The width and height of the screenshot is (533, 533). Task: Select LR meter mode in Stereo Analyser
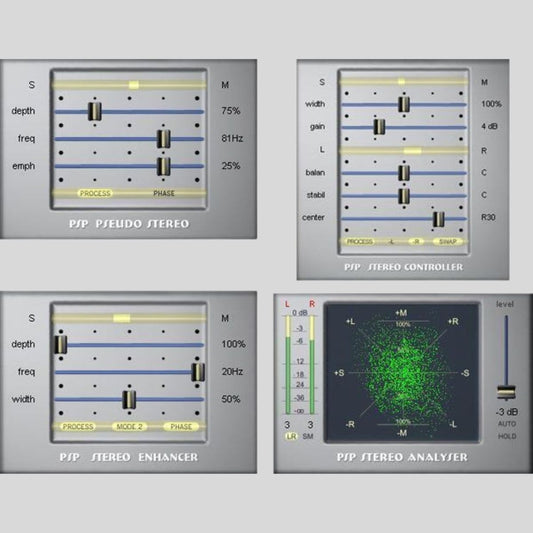[x=291, y=436]
